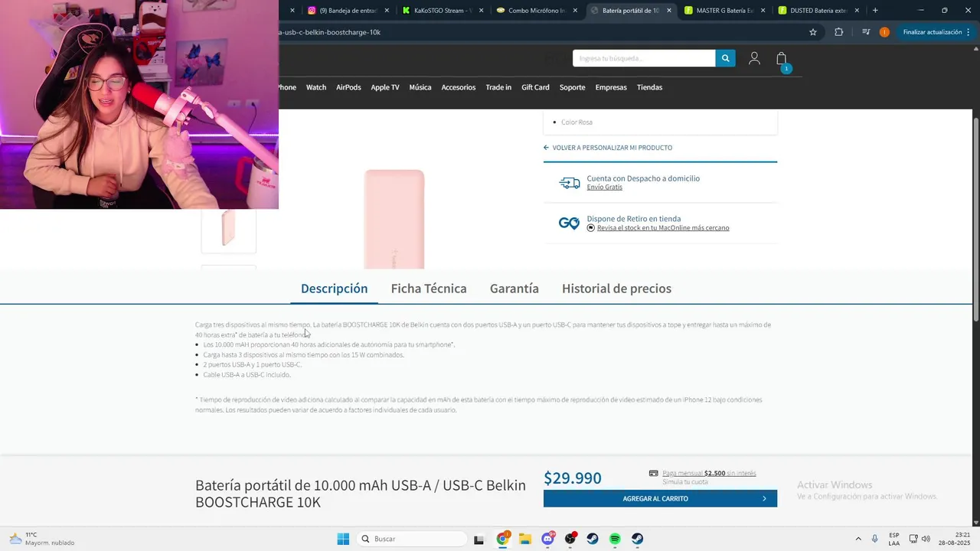980x551 pixels.
Task: Open Task View in the taskbar
Action: point(479,540)
